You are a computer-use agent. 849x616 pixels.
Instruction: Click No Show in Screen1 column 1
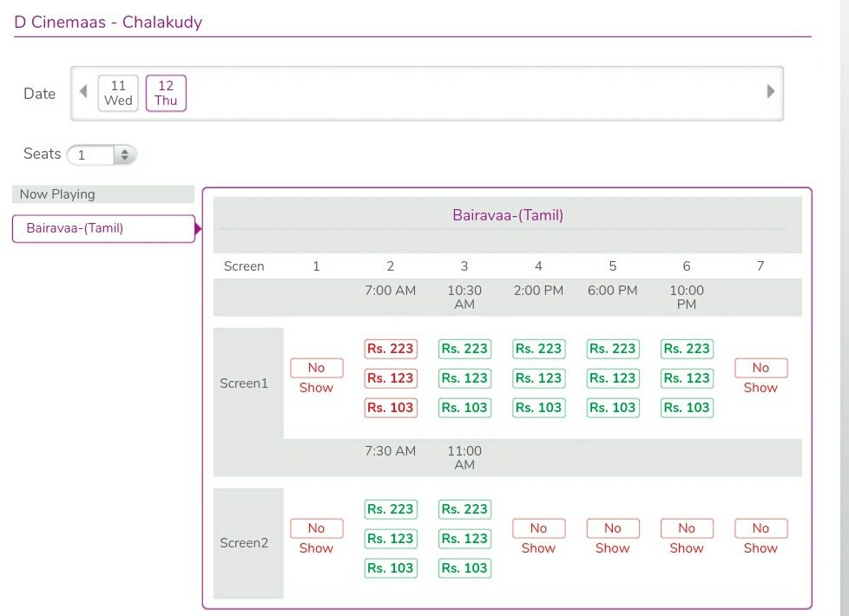pos(317,377)
